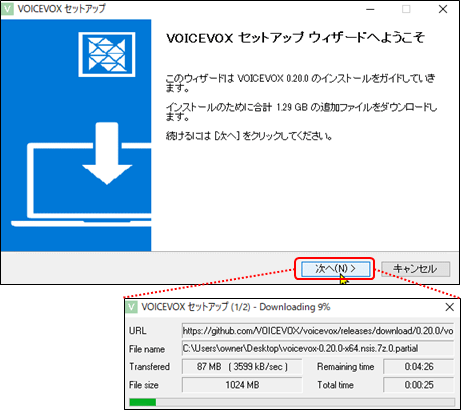462x410 pixels.
Task: Click the text about VOICEVOX 0.20.0 のインストール
Action: [300, 83]
